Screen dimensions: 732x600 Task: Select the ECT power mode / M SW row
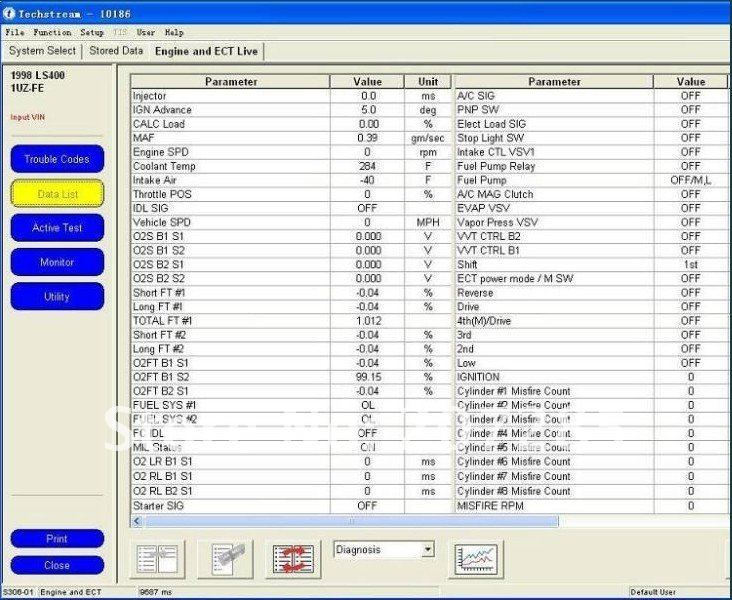pos(591,278)
